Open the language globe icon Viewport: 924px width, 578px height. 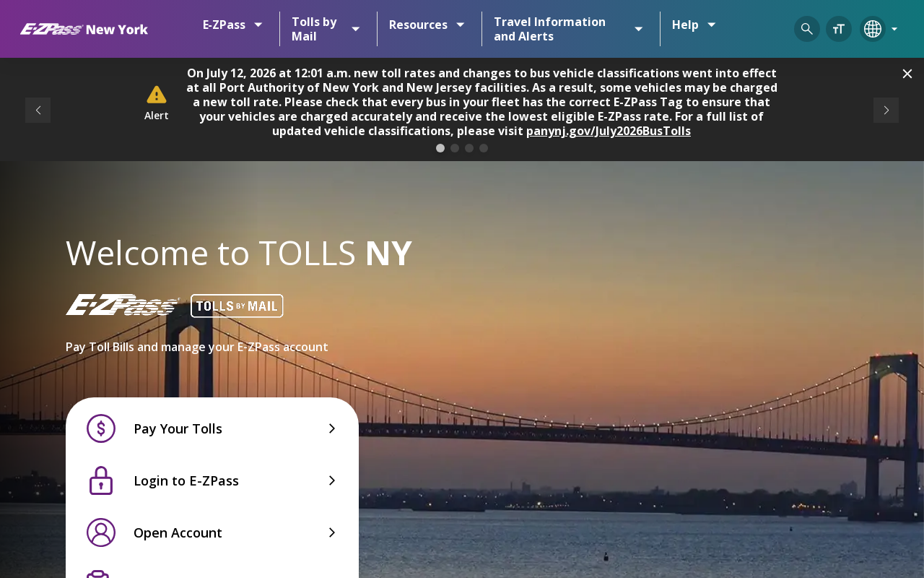click(873, 29)
